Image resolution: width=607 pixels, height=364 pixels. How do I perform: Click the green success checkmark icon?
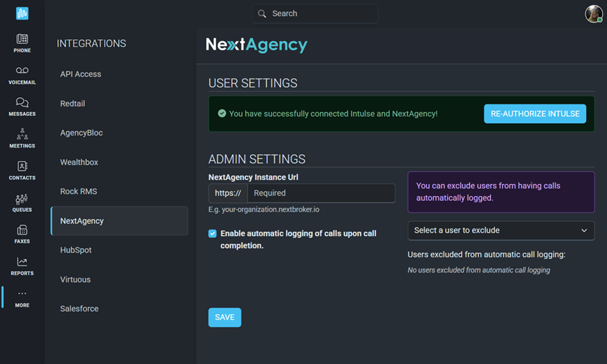tap(222, 113)
